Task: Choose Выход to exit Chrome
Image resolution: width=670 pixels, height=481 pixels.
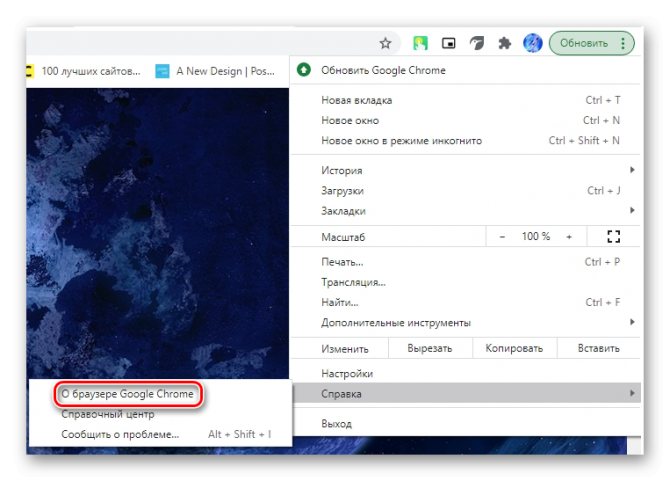Action: click(466, 424)
